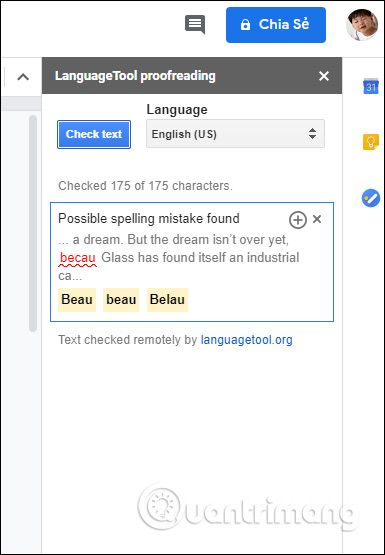Click misspelled word "becau"
The width and height of the screenshot is (385, 555).
(x=77, y=258)
